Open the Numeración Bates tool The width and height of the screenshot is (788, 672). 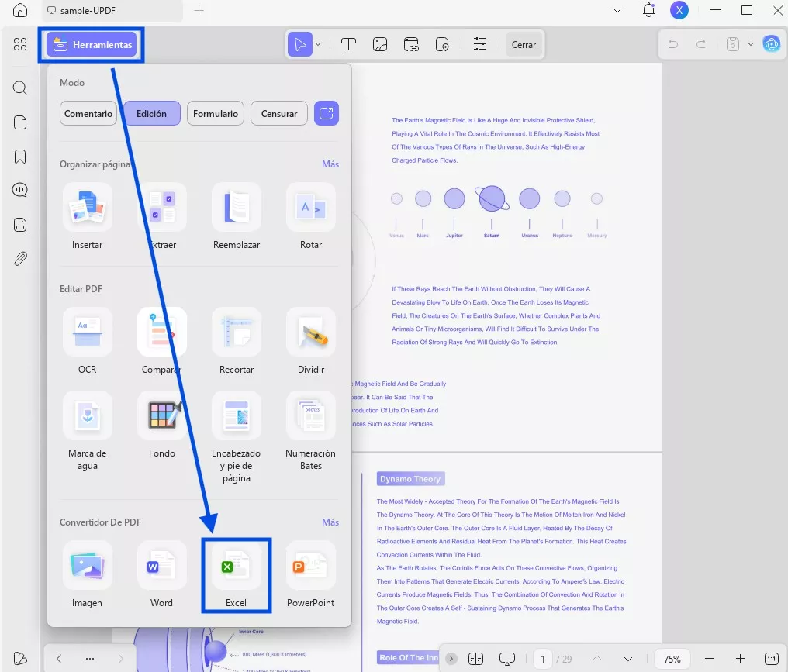click(x=310, y=432)
